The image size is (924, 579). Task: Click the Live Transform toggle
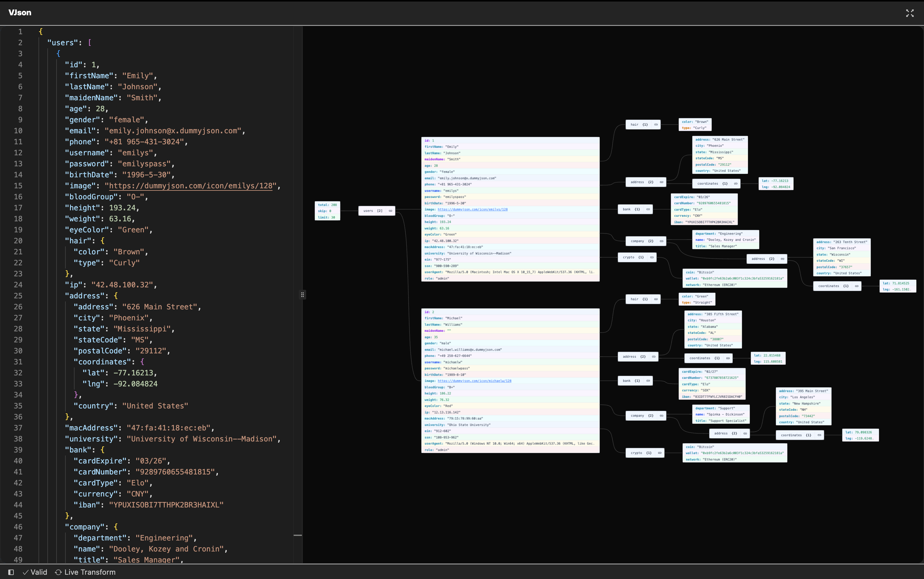pos(85,572)
